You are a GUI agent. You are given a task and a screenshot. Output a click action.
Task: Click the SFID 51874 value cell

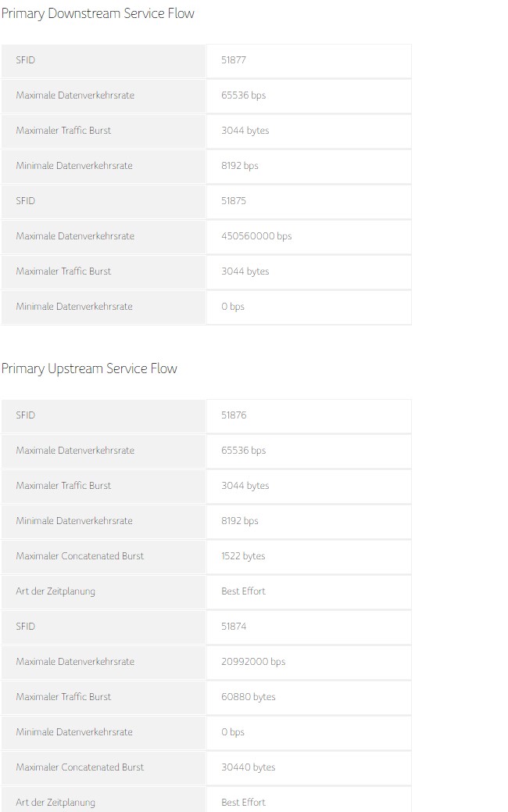[309, 627]
